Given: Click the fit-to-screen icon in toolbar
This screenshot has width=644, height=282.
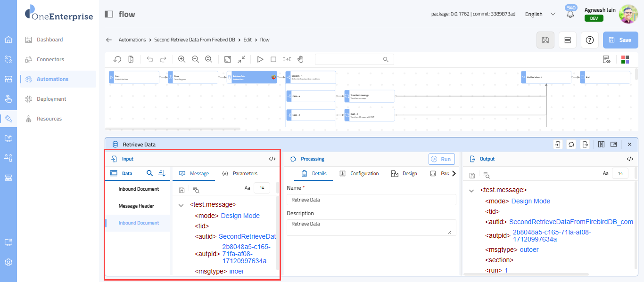Looking at the screenshot, I should (x=228, y=59).
